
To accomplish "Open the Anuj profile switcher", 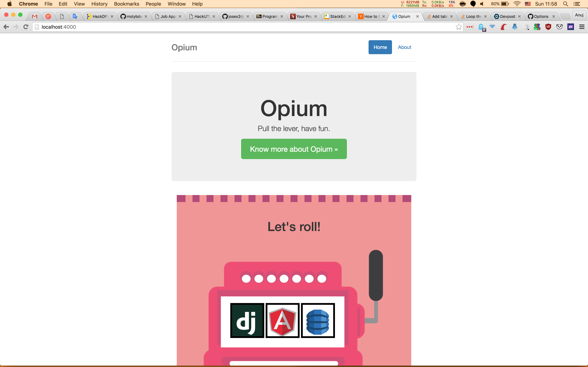I will click(579, 15).
